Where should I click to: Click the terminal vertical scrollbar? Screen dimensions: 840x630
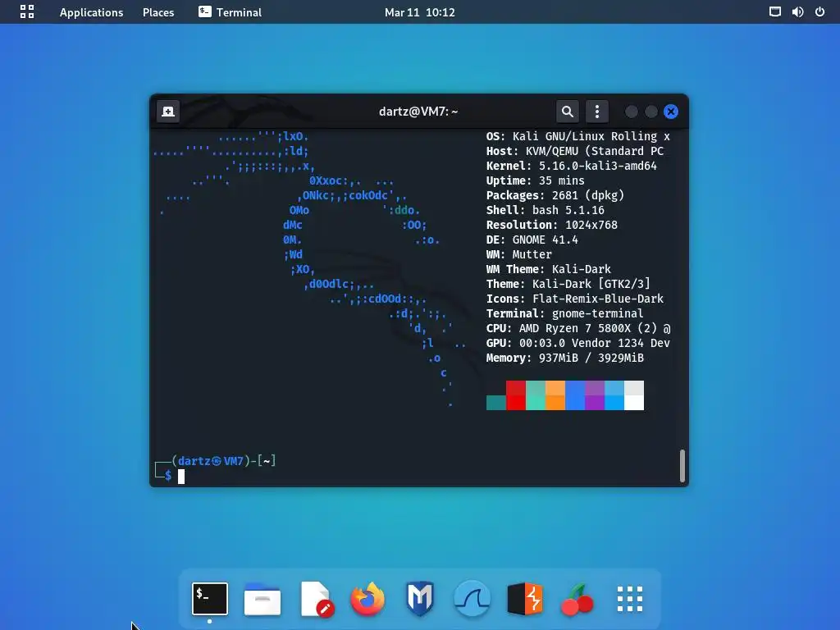(x=682, y=466)
